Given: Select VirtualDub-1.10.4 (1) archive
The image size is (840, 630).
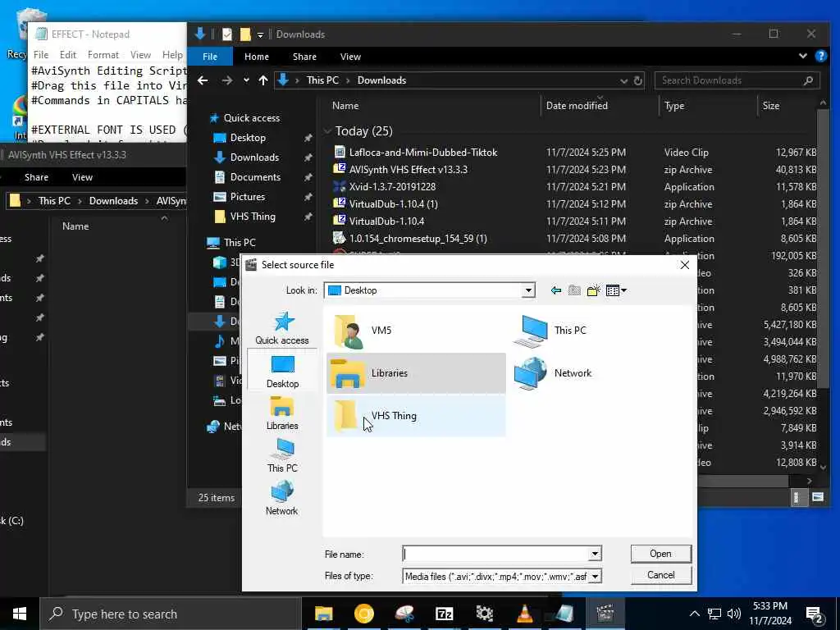Looking at the screenshot, I should click(x=393, y=204).
